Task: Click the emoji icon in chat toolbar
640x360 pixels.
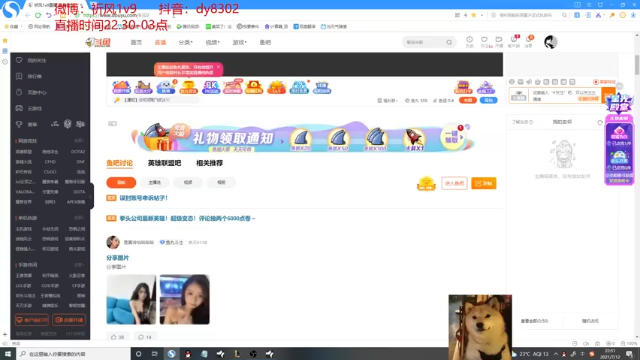Action: click(512, 82)
